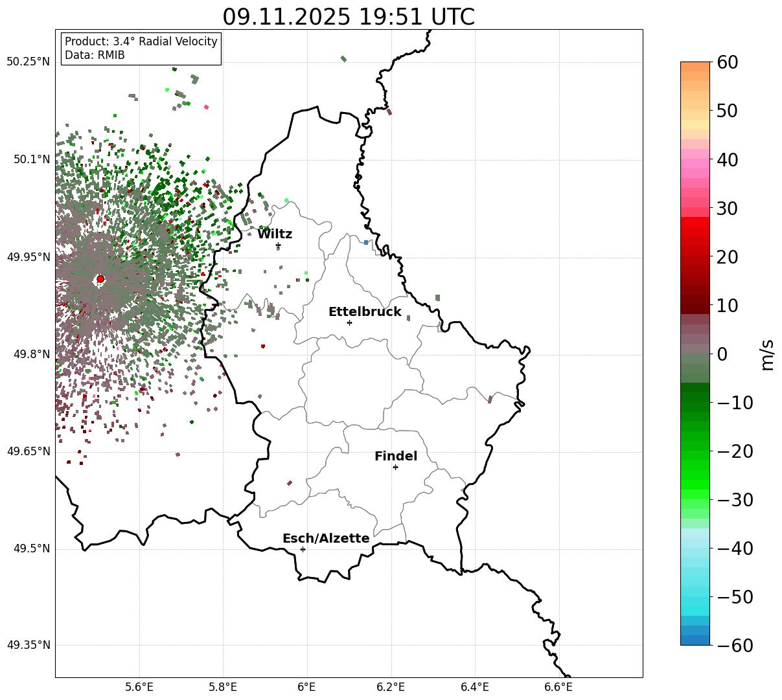782x700 pixels.
Task: Click the 'Data: RMIB' label
Action: point(95,56)
